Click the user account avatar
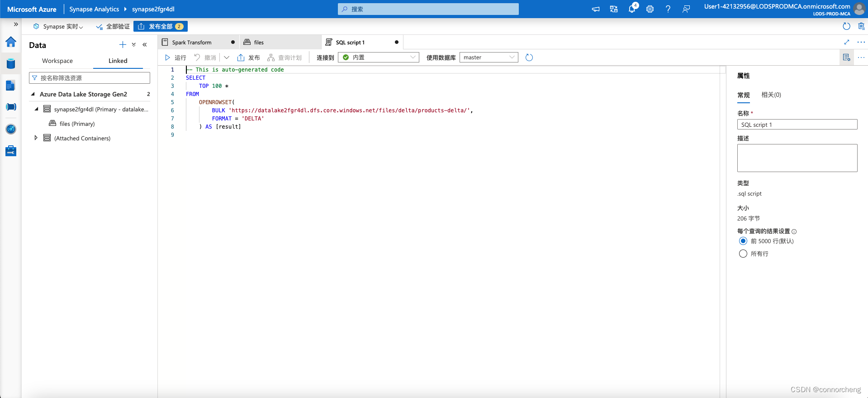868x398 pixels. point(859,9)
